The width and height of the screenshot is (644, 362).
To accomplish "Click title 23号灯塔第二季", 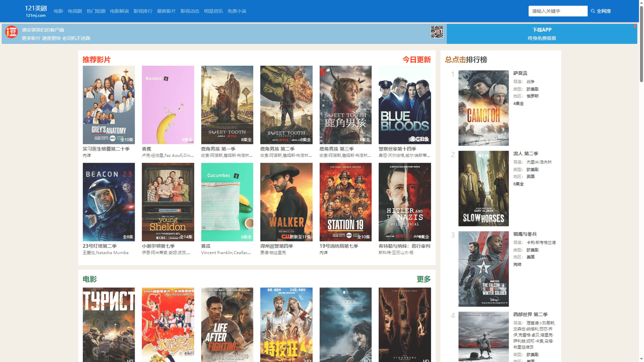I will tap(100, 246).
